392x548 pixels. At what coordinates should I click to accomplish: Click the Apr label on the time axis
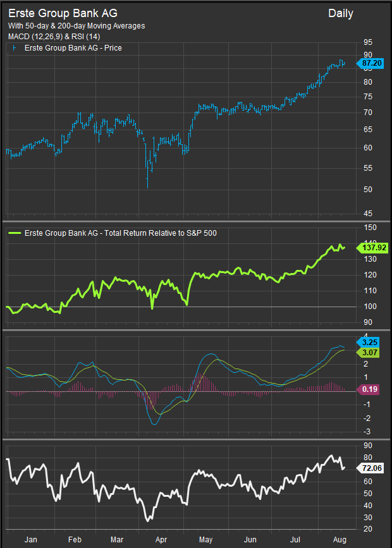click(x=161, y=540)
